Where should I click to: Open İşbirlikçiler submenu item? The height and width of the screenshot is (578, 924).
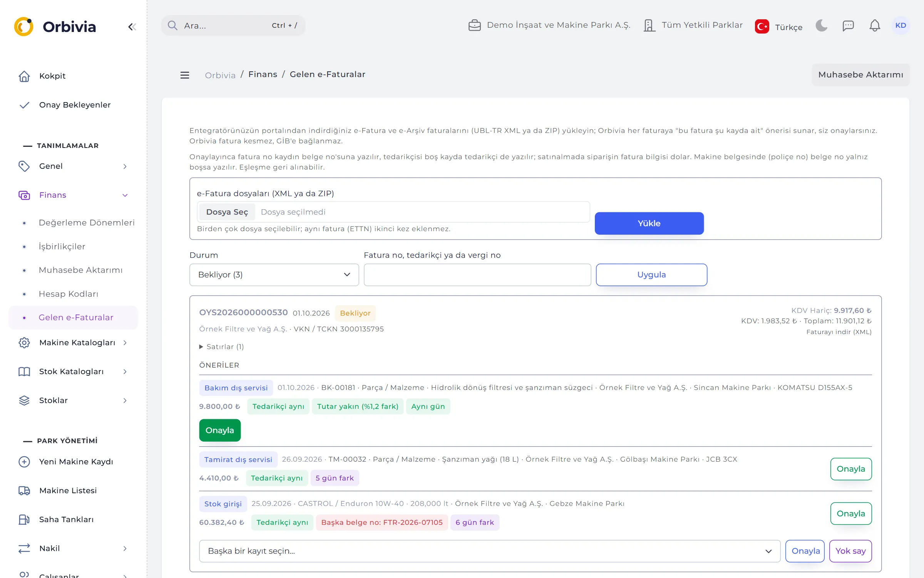click(62, 247)
